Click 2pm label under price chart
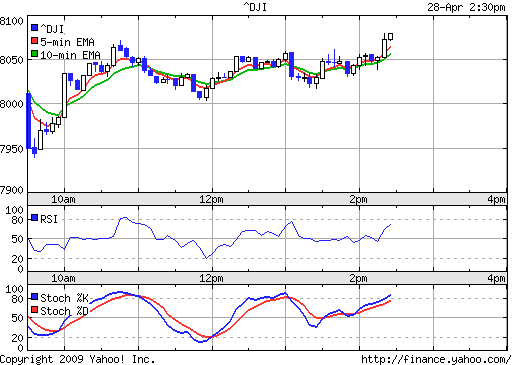This screenshot has height=365, width=512. tap(358, 199)
